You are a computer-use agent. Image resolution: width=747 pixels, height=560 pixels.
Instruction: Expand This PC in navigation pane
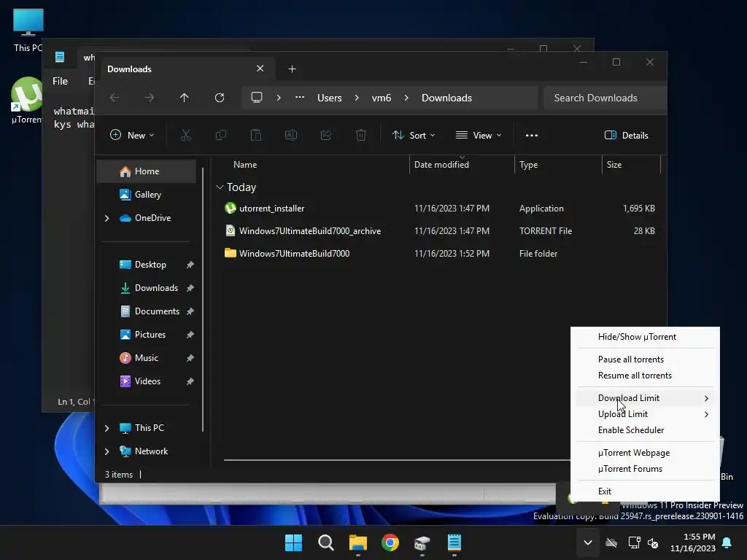107,428
